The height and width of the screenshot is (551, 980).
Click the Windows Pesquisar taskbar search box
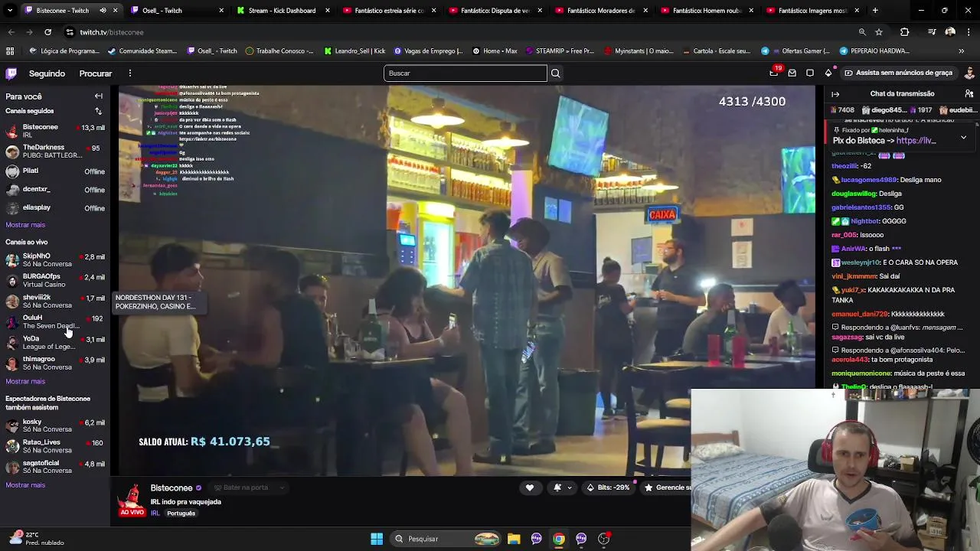pos(446,539)
